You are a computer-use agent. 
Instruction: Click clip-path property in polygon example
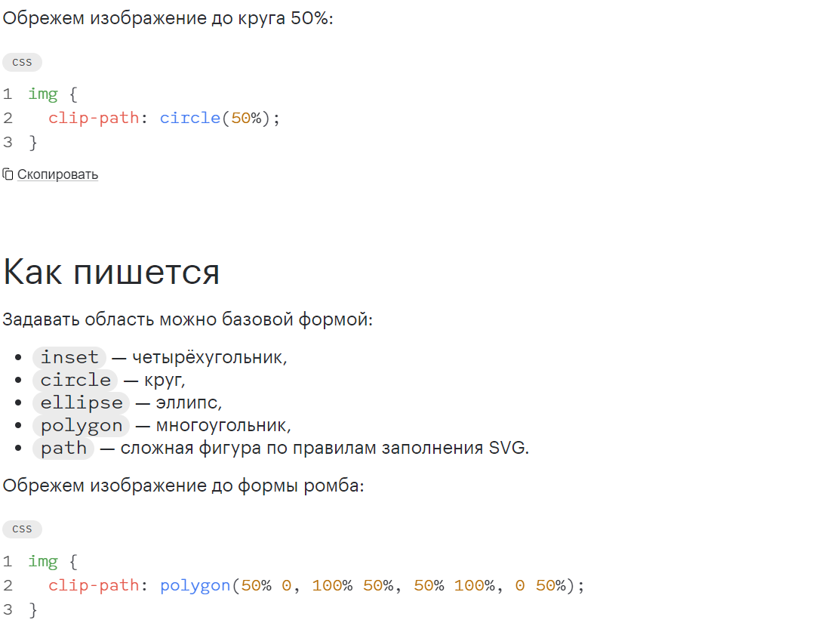[94, 585]
